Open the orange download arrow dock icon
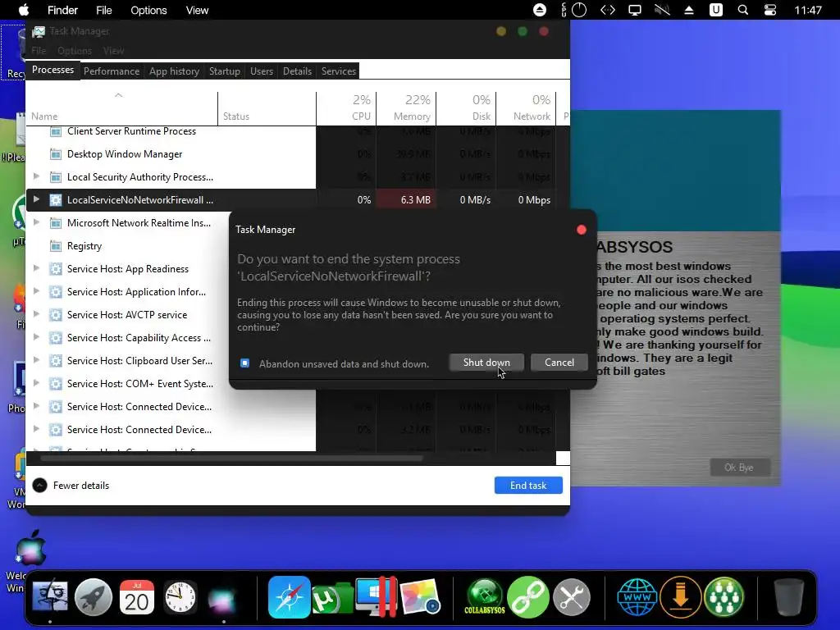Screen dimensions: 840x630 click(x=680, y=597)
